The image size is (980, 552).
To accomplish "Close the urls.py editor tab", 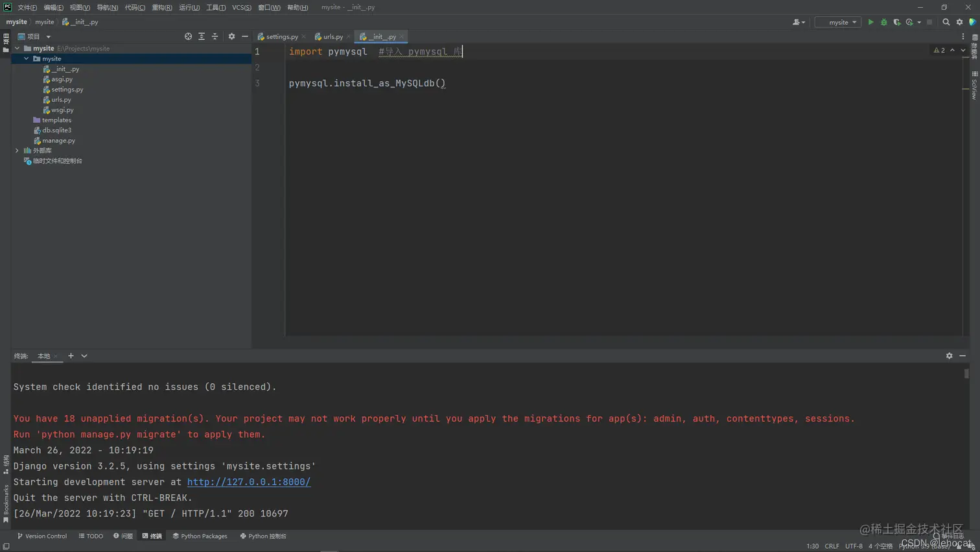I will coord(348,37).
